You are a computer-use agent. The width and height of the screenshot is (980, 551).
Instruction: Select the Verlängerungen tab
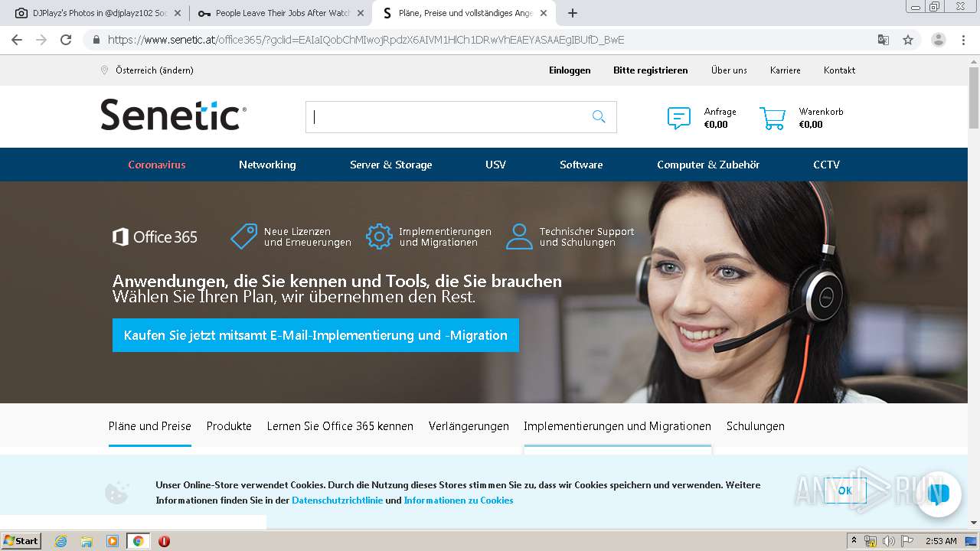[469, 426]
